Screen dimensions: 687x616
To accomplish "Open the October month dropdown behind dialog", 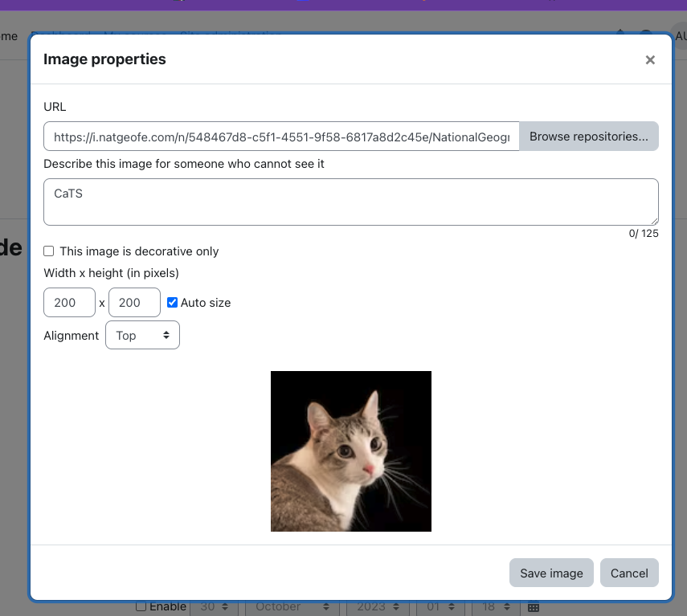I will [292, 607].
